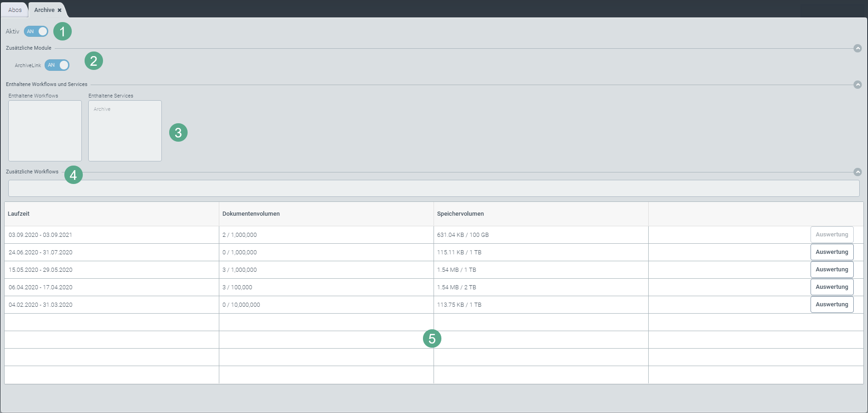Screen dimensions: 868x413
Task: Click the Laufzeit column header
Action: coord(19,214)
